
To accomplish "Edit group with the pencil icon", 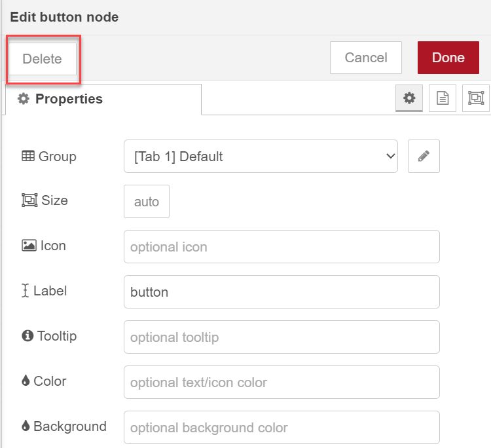I will coord(424,156).
